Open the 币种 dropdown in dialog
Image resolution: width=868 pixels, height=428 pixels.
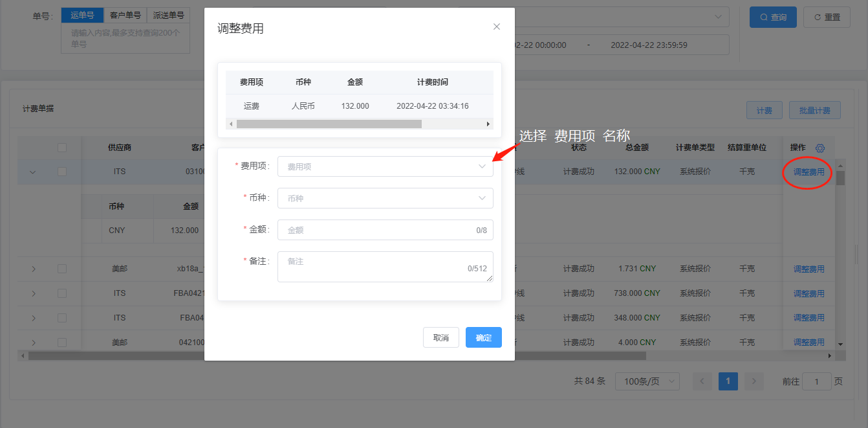(385, 198)
